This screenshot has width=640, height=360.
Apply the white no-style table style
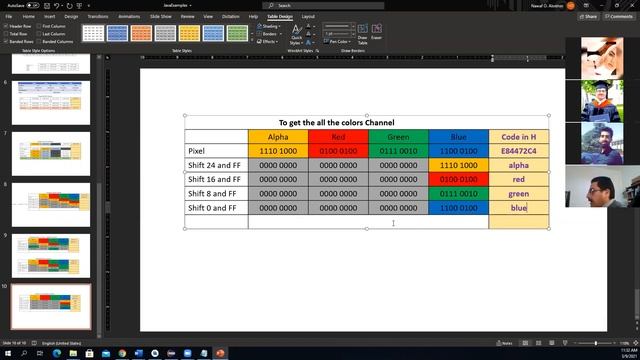[93, 33]
